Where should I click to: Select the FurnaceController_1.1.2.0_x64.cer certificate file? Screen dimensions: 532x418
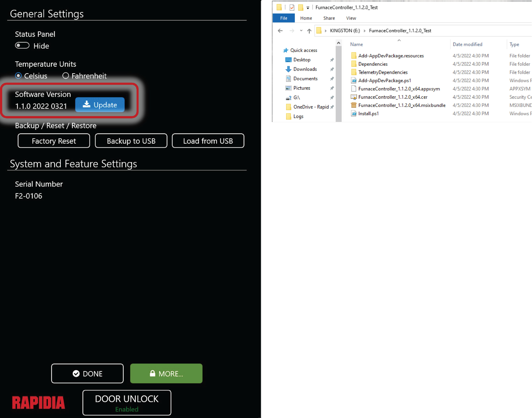[392, 97]
